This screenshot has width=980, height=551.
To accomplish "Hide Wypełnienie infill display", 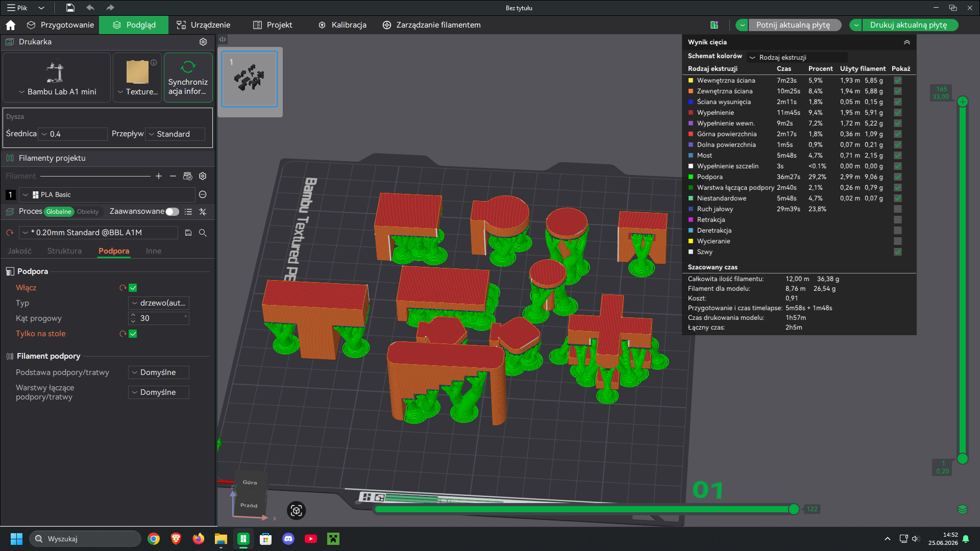I will point(898,113).
